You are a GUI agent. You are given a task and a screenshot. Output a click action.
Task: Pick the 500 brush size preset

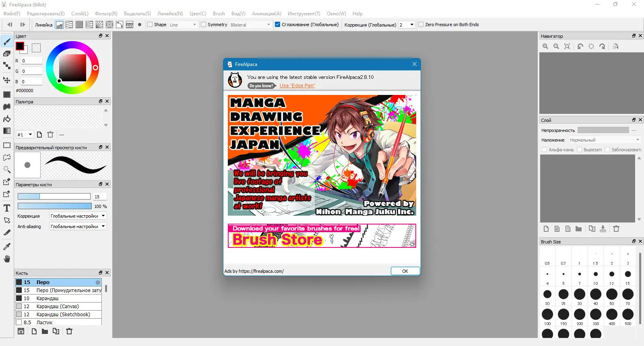[628, 316]
